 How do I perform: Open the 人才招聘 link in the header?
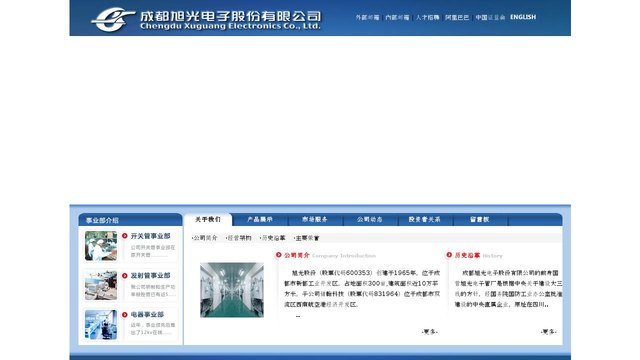(x=427, y=17)
